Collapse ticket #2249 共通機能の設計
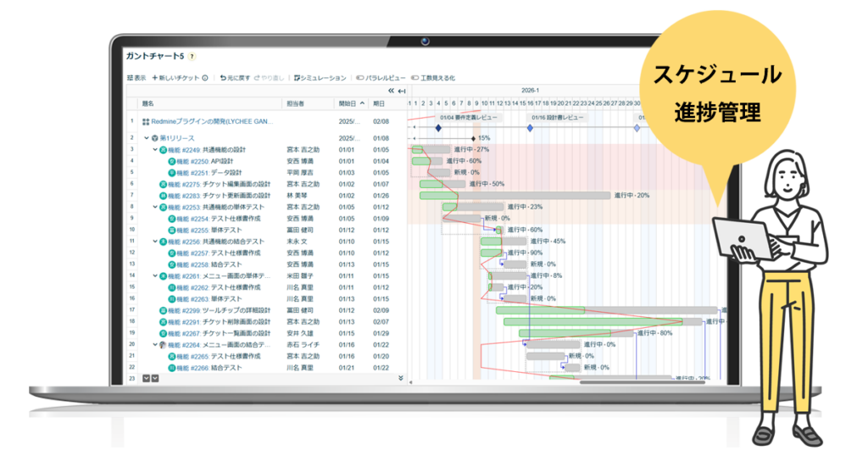The height and width of the screenshot is (456, 868). (155, 149)
